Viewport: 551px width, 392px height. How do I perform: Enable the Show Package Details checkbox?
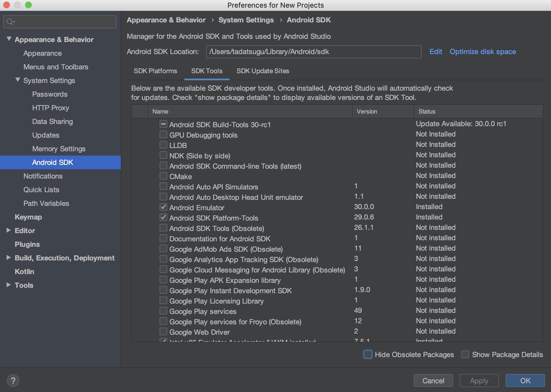coord(465,354)
